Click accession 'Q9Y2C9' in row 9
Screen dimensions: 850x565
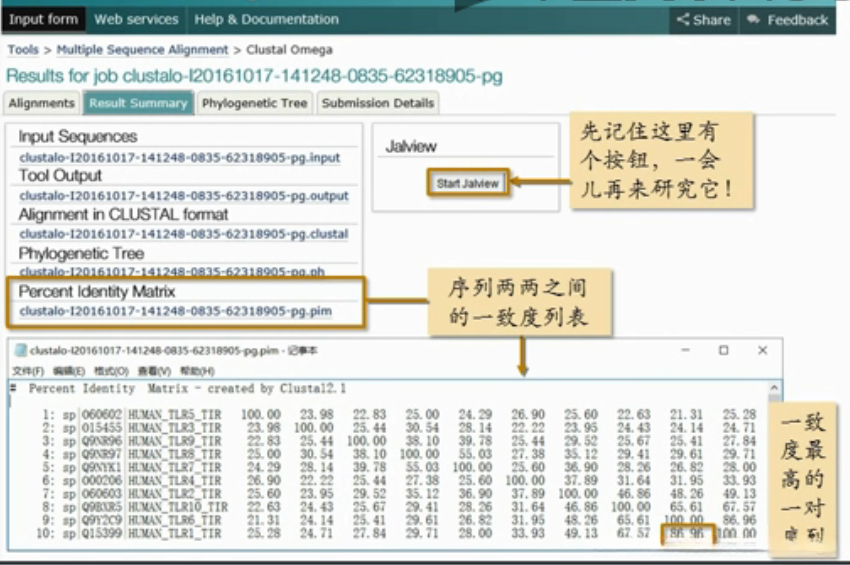tap(102, 521)
